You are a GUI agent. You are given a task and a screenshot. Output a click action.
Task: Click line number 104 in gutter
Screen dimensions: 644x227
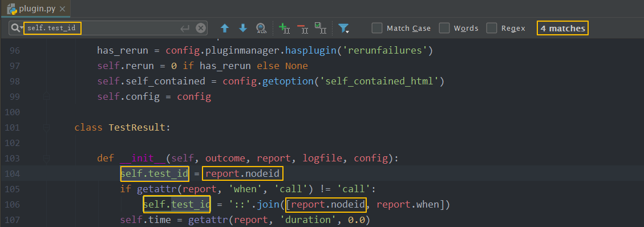(13, 173)
